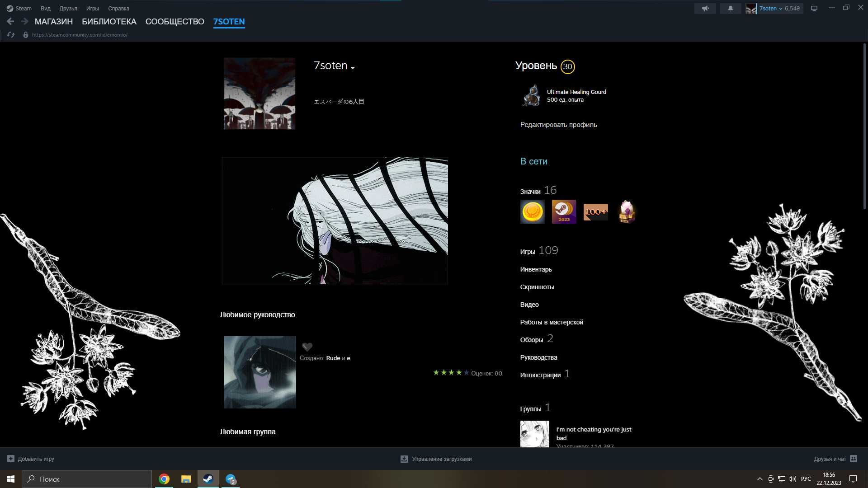The height and width of the screenshot is (488, 868).
Task: Click the РУС language indicator
Action: pos(806,479)
